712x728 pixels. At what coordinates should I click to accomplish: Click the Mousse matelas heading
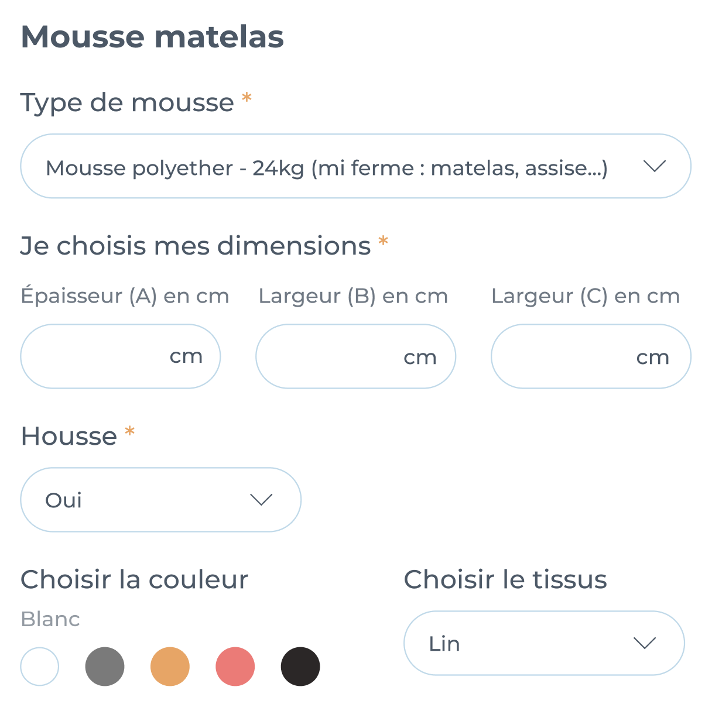(152, 37)
